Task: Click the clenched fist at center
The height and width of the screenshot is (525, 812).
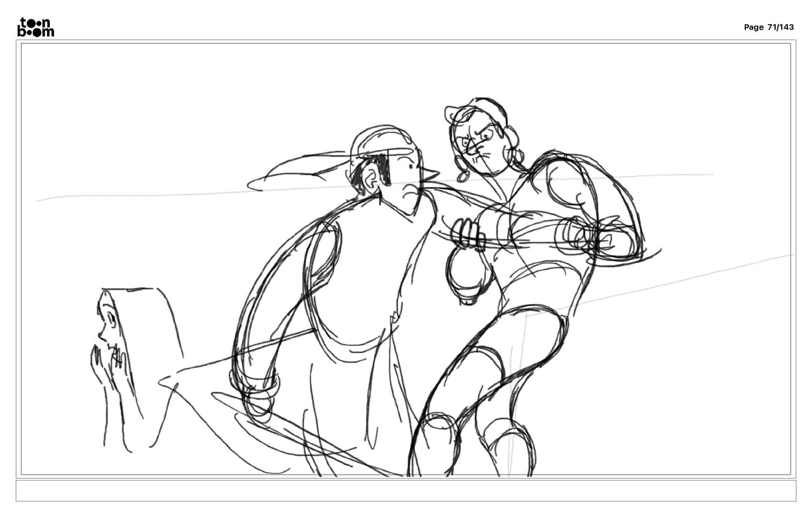Action: pos(468,235)
